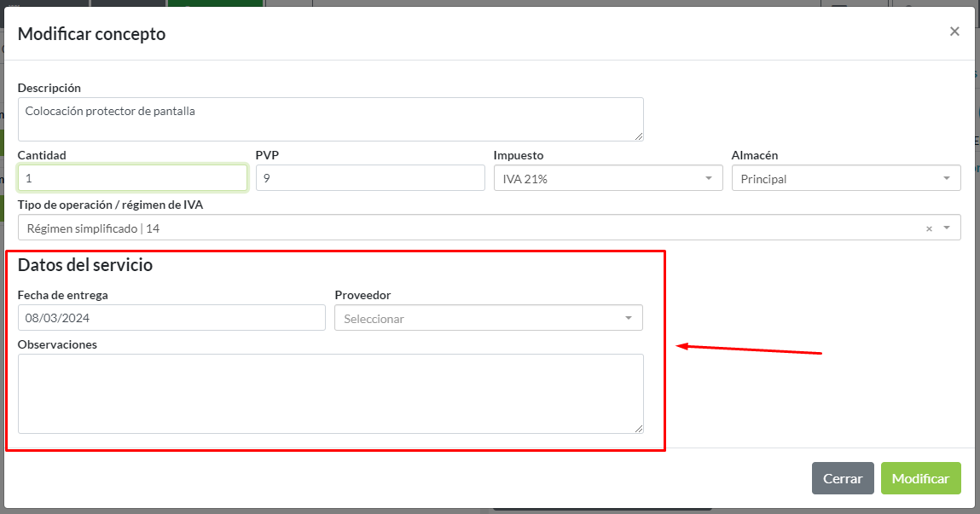This screenshot has height=514, width=980.
Task: Select the PVP price field
Action: tap(369, 178)
